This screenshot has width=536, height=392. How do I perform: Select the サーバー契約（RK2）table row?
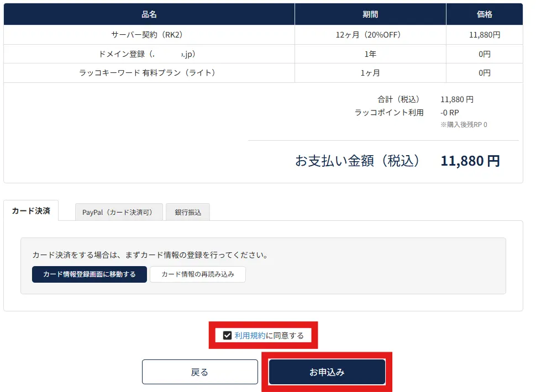pyautogui.click(x=149, y=35)
